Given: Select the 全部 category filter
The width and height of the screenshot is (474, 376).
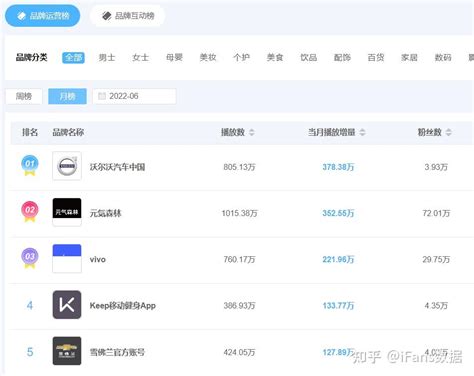Looking at the screenshot, I should [73, 58].
